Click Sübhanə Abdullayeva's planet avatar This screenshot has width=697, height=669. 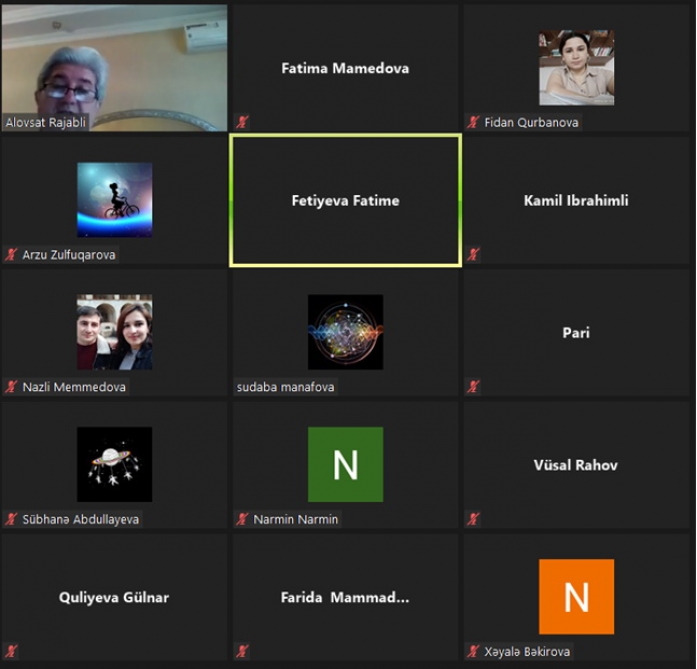point(115,465)
